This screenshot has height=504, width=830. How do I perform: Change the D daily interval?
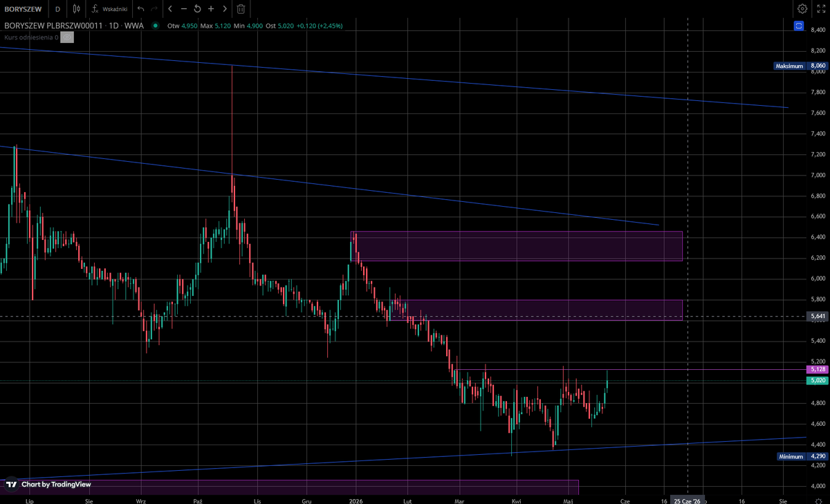(x=57, y=9)
